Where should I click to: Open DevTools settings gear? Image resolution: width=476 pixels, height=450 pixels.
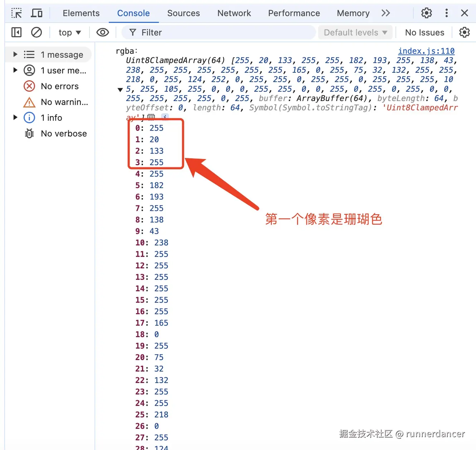click(427, 13)
